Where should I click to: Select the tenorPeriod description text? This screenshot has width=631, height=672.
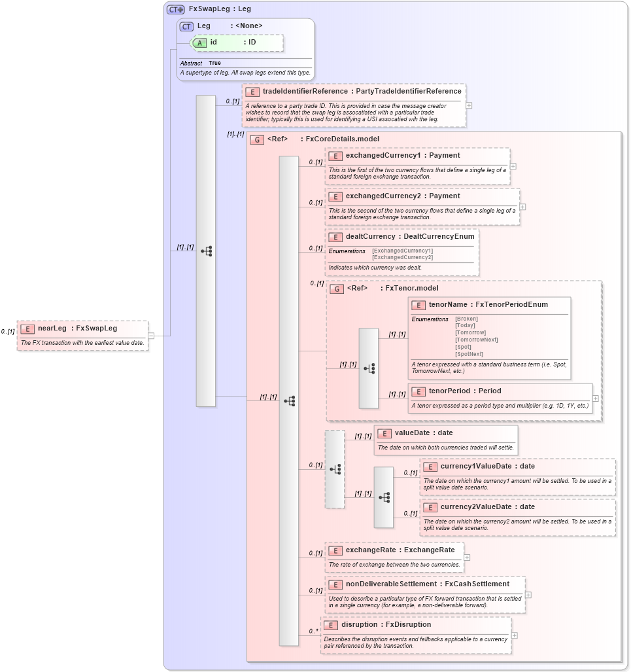click(x=500, y=406)
